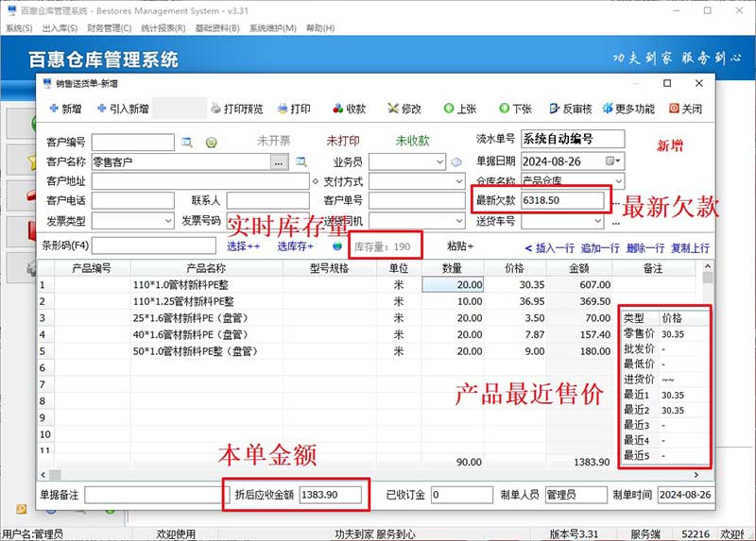Click the horizontal scrollbar right arrow
The image size is (756, 541).
point(696,475)
